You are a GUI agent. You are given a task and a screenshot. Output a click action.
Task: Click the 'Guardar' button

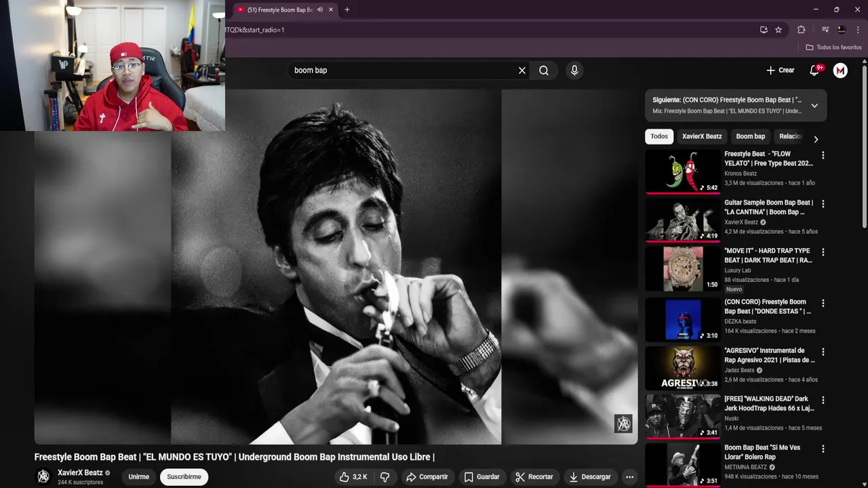482,477
